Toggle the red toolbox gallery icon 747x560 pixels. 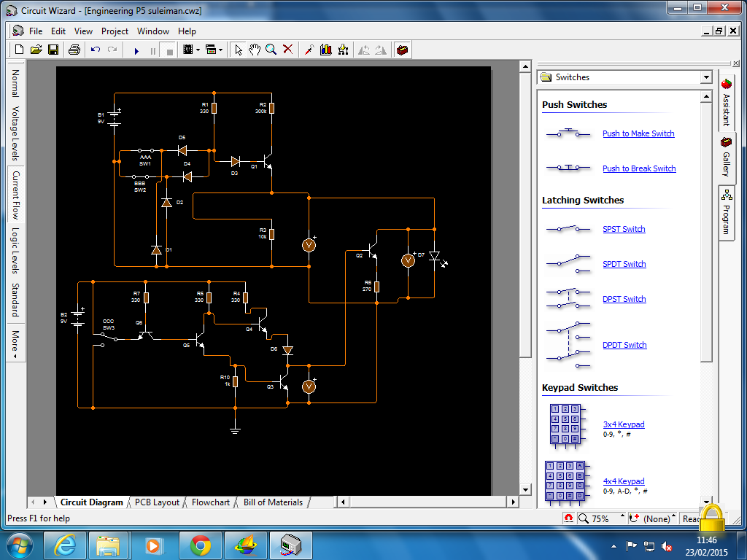[403, 50]
